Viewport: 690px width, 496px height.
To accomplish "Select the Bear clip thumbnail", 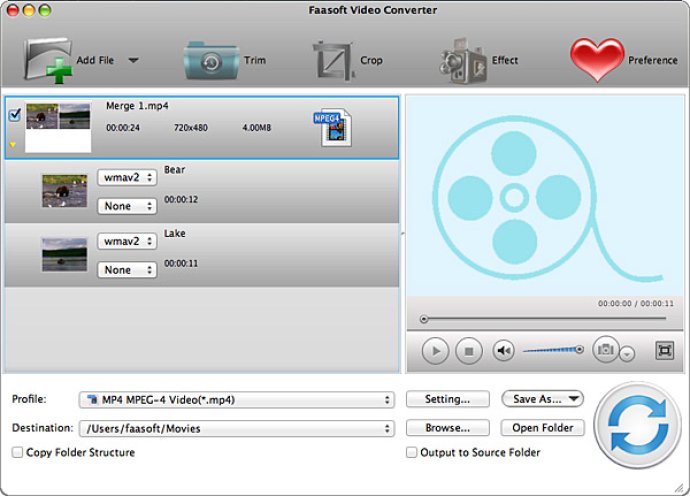I will pyautogui.click(x=65, y=191).
